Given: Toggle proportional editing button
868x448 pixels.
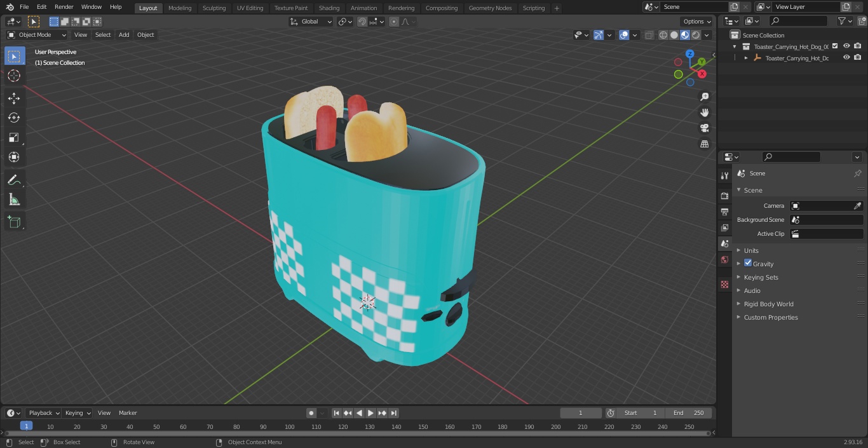Looking at the screenshot, I should (394, 22).
